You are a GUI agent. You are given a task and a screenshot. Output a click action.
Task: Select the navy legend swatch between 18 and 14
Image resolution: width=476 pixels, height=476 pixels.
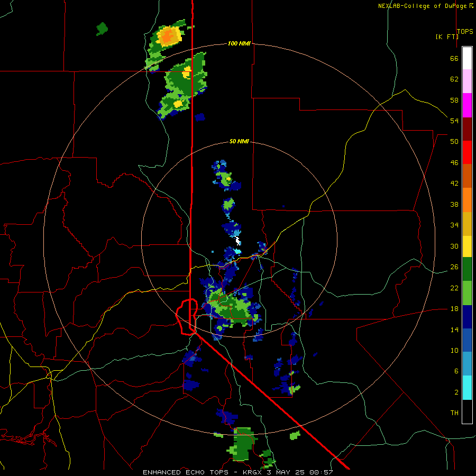(467, 317)
